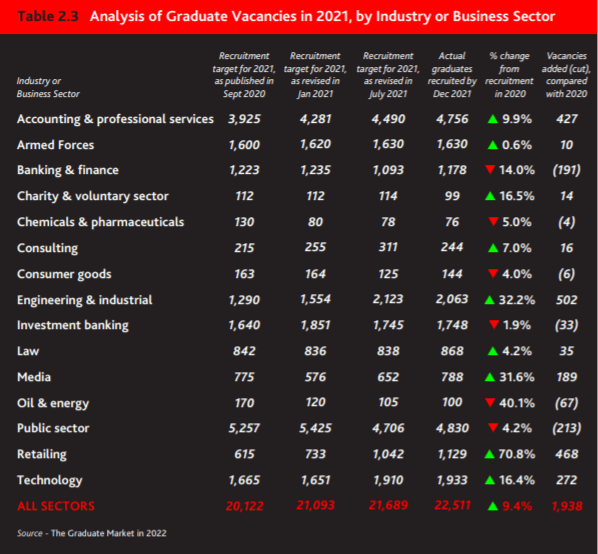The height and width of the screenshot is (554, 598).
Task: Click green triangle next to Retailing 70.8%
Action: click(x=489, y=454)
